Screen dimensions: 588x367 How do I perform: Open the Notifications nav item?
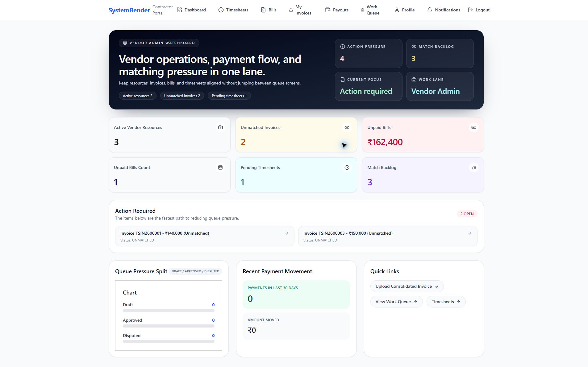tap(444, 10)
